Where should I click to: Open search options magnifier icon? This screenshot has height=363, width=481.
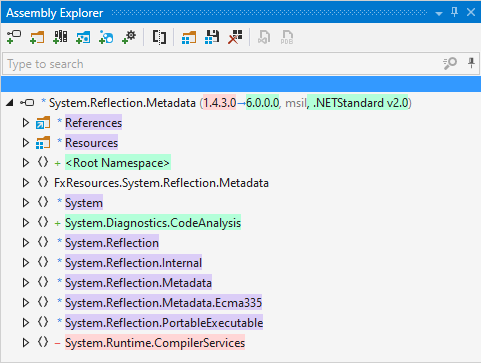click(x=450, y=63)
